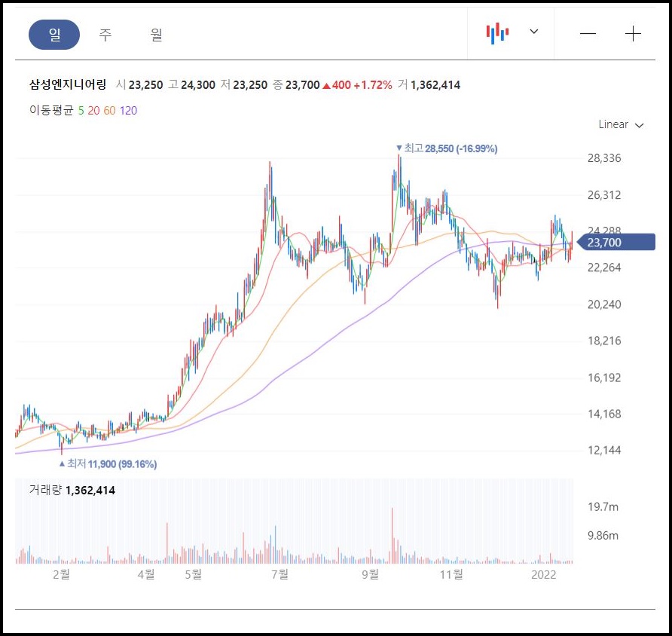This screenshot has height=636, width=672.
Task: Switch to the 주 (weekly) chart tab
Action: click(x=105, y=34)
